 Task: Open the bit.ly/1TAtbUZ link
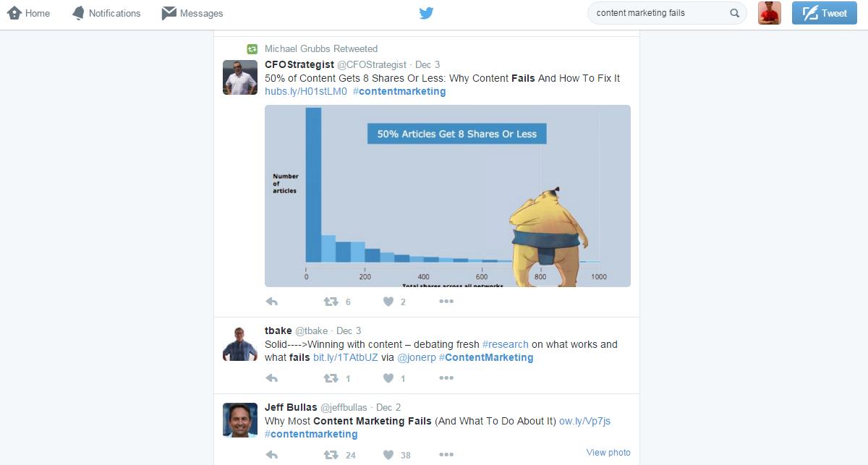click(x=346, y=357)
